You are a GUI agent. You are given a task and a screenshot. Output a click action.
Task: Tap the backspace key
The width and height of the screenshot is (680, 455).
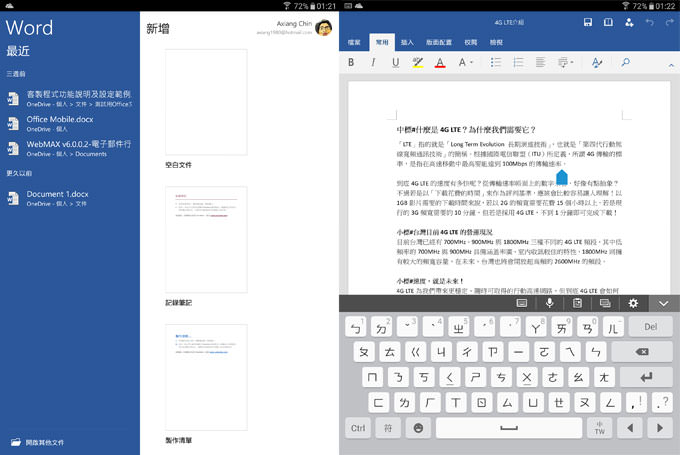pos(642,352)
